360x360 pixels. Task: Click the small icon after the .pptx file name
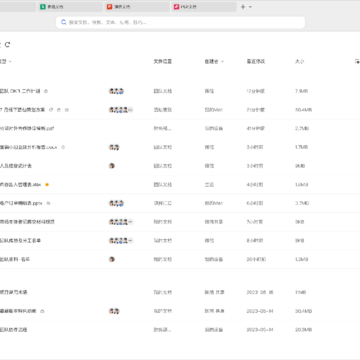[48, 203]
